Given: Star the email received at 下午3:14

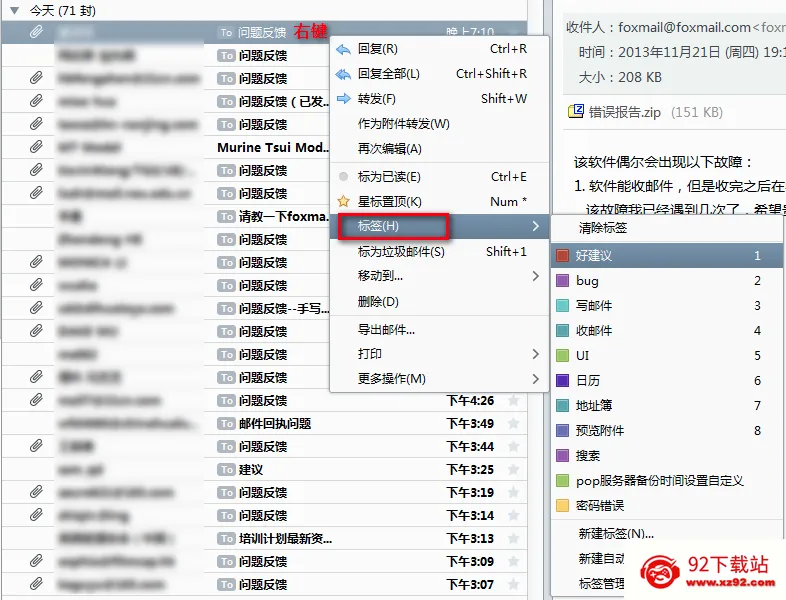Looking at the screenshot, I should 513,516.
